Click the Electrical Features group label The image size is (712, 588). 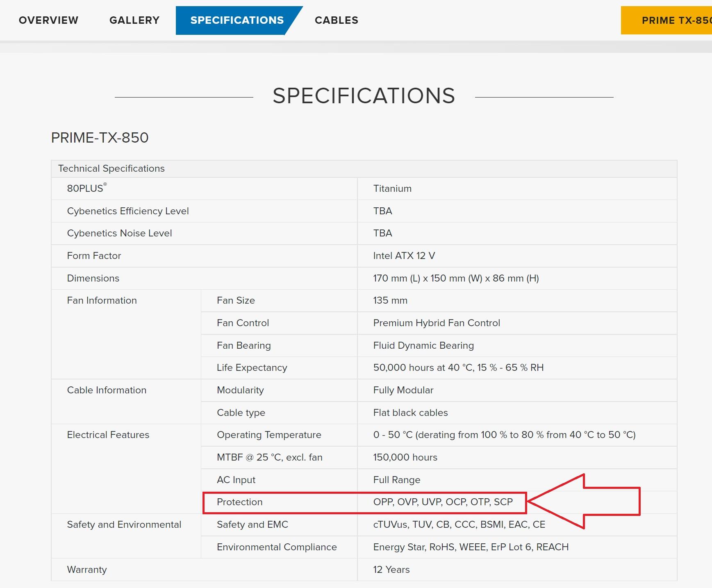(108, 435)
